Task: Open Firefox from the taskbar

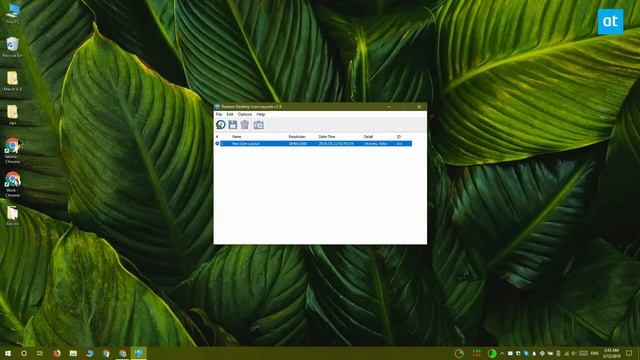Action: [x=57, y=353]
